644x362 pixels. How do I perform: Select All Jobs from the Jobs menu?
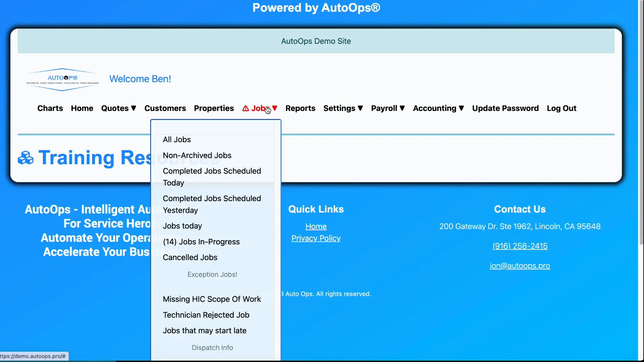tap(177, 139)
